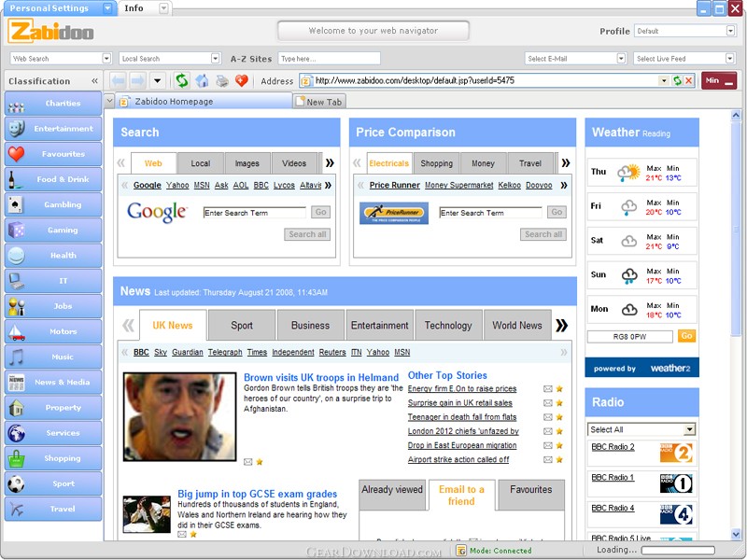
Task: Open the Shopping category in sidebar
Action: pyautogui.click(x=53, y=458)
